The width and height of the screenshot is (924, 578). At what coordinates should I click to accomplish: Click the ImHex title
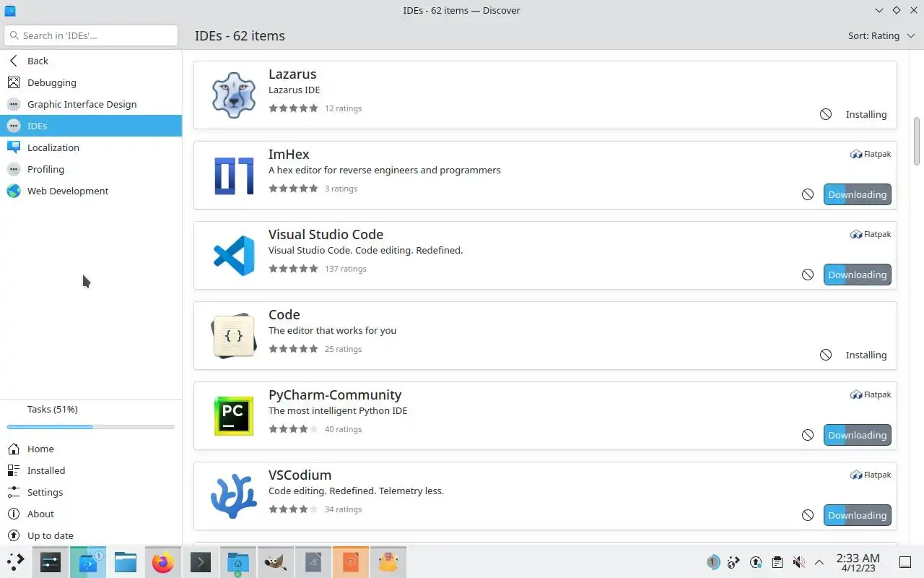[289, 154]
